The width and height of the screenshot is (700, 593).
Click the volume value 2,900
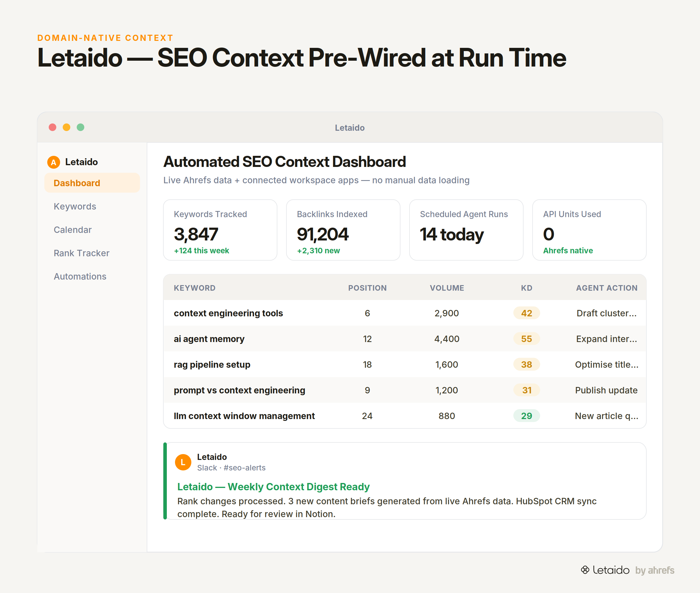tap(447, 313)
